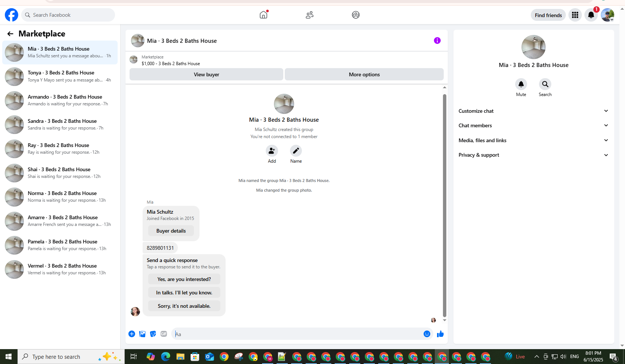This screenshot has width=625, height=364.
Task: Click the Add people icon
Action: tap(272, 151)
